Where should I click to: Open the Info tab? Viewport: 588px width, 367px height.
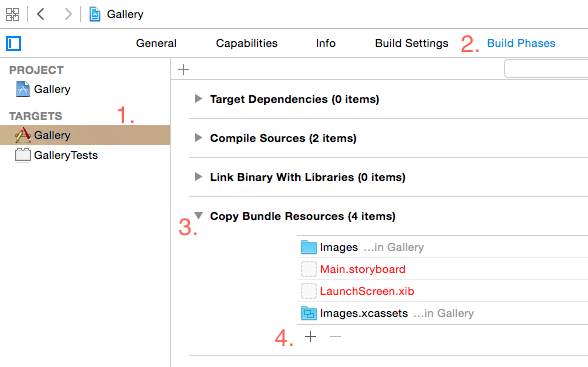tap(326, 43)
